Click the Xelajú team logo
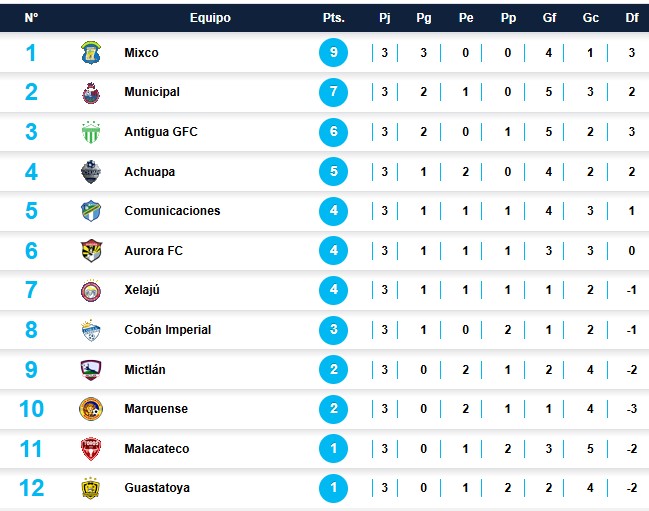 tap(91, 291)
